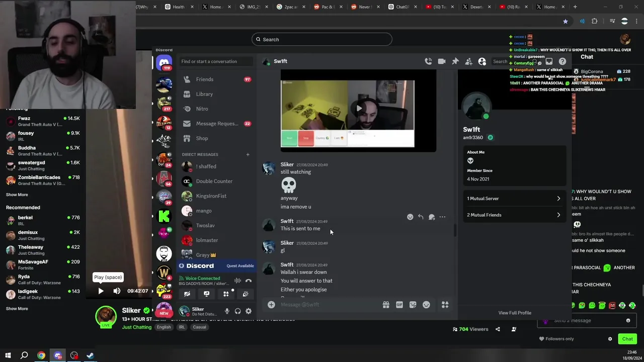
Task: Show more recommended channels on Twitch
Action: point(17,309)
